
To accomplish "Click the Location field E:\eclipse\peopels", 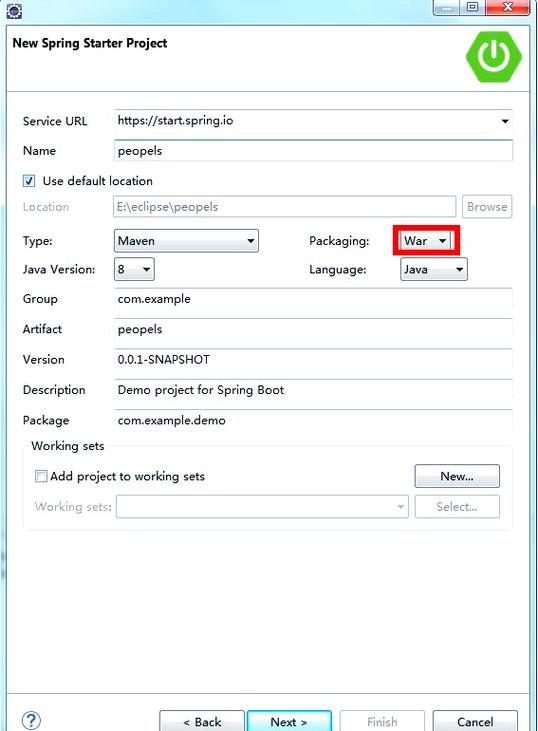I will 284,207.
